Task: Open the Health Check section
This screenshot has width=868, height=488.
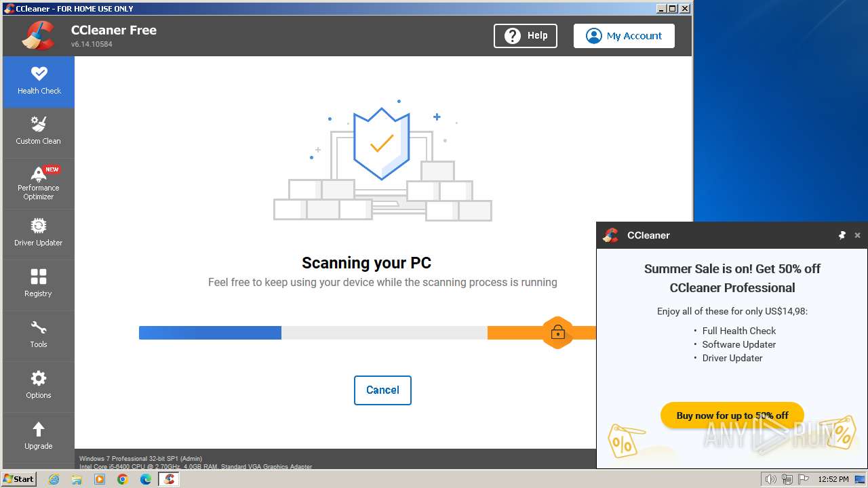Action: [x=39, y=82]
